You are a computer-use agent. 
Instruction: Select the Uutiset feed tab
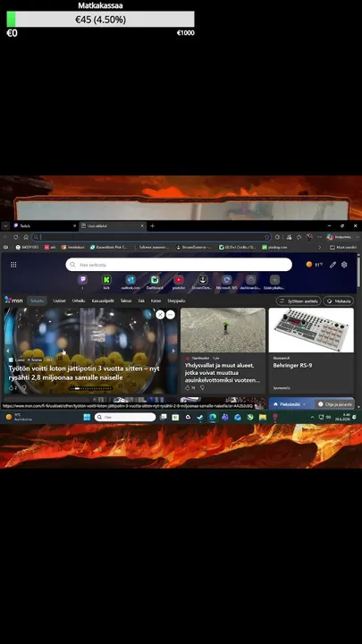pos(59,301)
